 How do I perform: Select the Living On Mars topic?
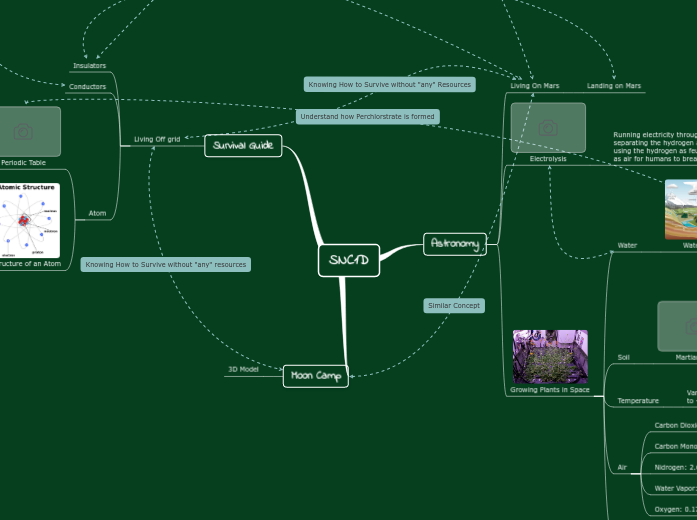pos(535,86)
